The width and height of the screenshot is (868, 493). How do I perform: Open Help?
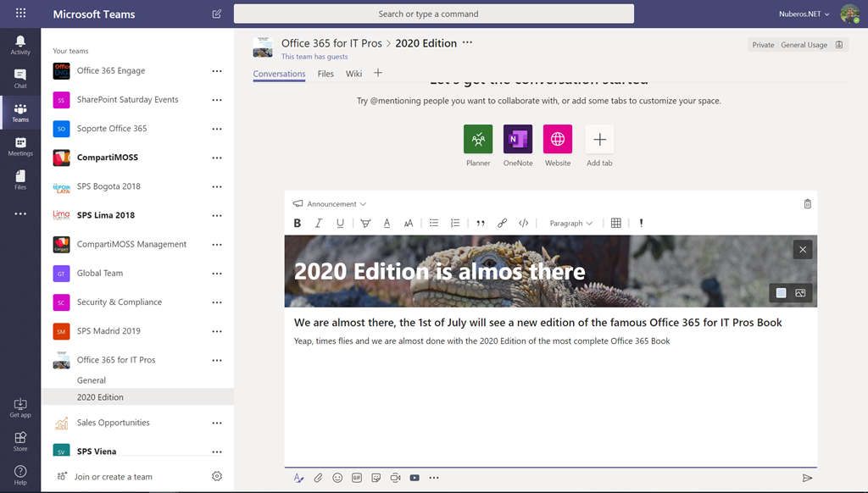coord(20,474)
